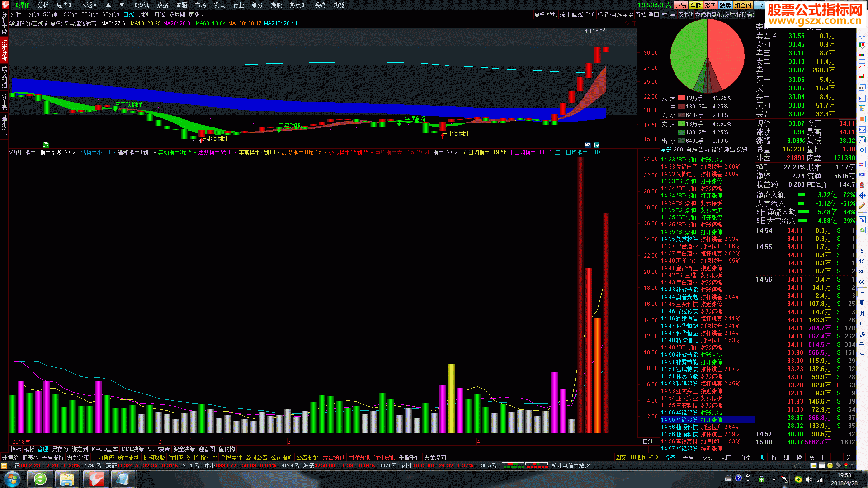Viewport: 868px width, 488px height.
Task: Click the 财 marker on the chart
Action: click(588, 145)
